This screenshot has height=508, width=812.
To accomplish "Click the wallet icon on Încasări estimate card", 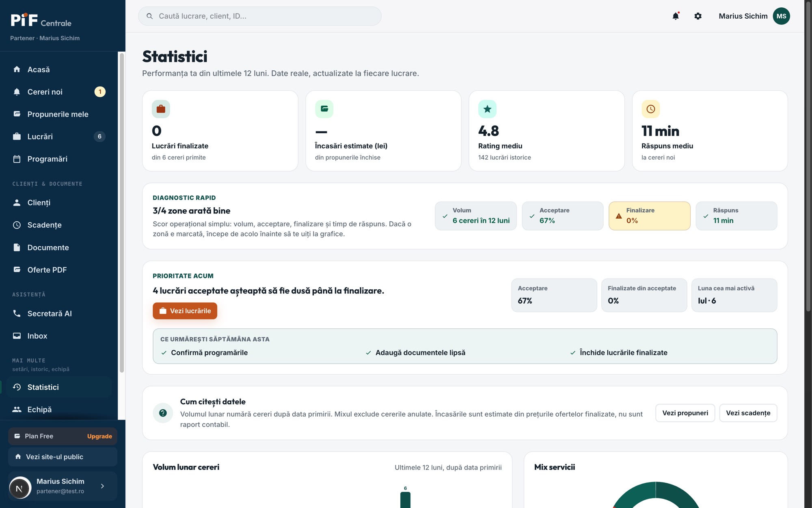I will 324,109.
